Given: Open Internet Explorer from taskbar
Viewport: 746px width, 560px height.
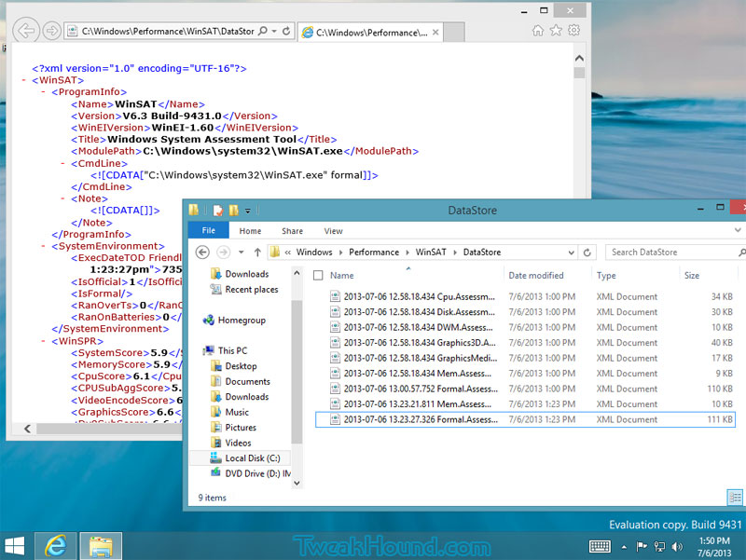Looking at the screenshot, I should [x=56, y=546].
